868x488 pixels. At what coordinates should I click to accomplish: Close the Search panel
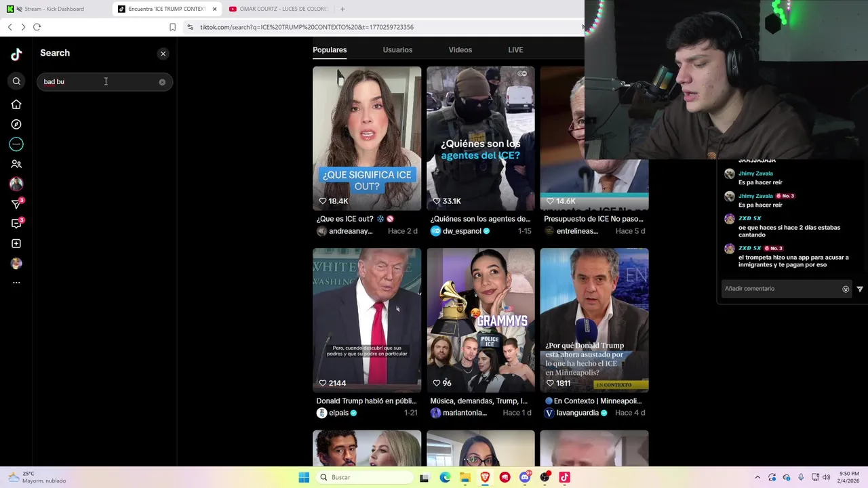(x=163, y=54)
